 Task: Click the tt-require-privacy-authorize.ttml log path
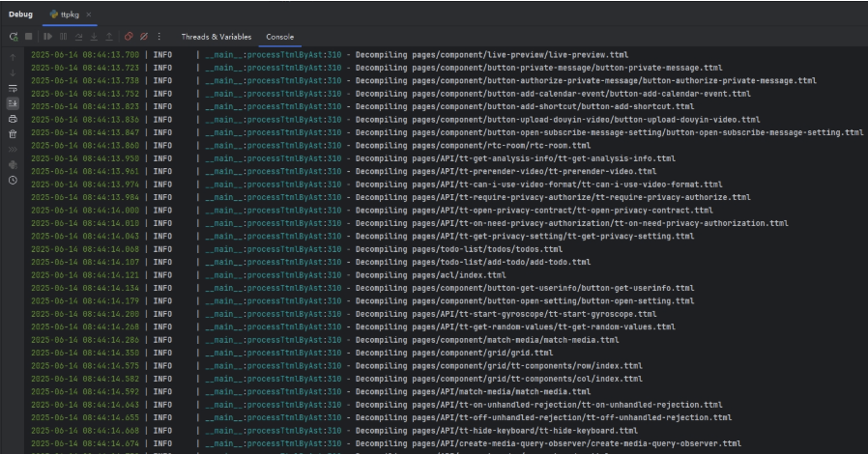[x=581, y=197]
